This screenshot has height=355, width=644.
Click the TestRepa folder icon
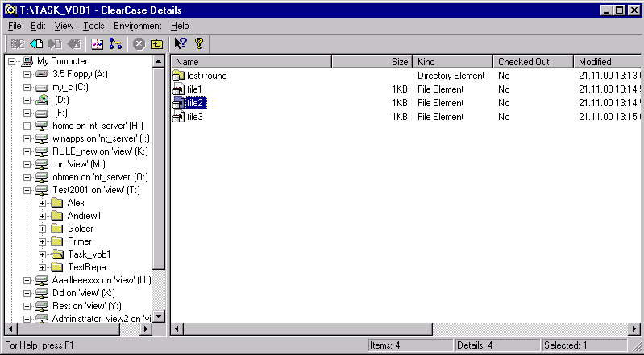click(x=56, y=267)
